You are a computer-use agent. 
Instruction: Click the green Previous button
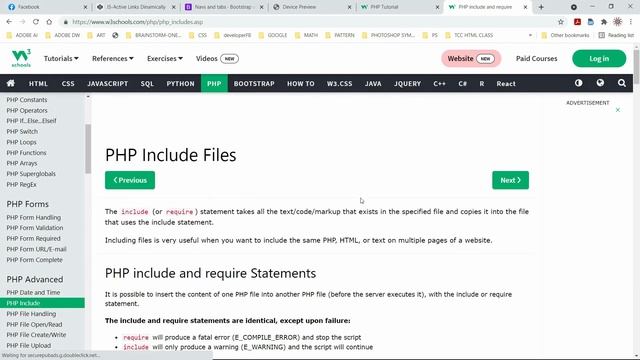[x=130, y=180]
